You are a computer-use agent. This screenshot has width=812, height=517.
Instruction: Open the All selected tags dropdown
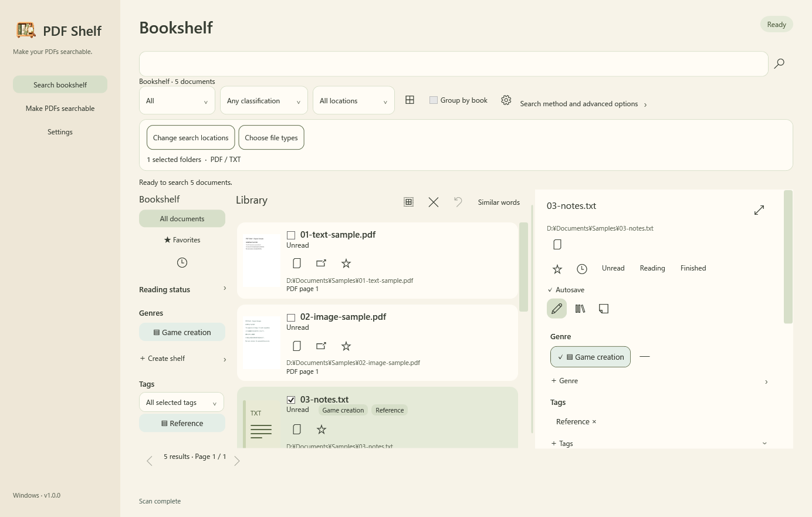click(181, 403)
